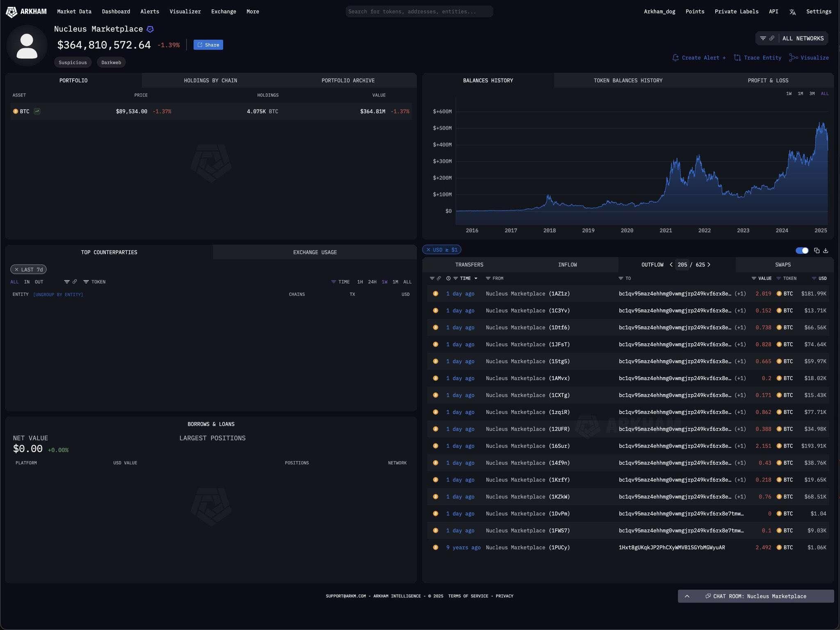Click the Visualize graph icon
This screenshot has height=630, width=840.
(794, 58)
